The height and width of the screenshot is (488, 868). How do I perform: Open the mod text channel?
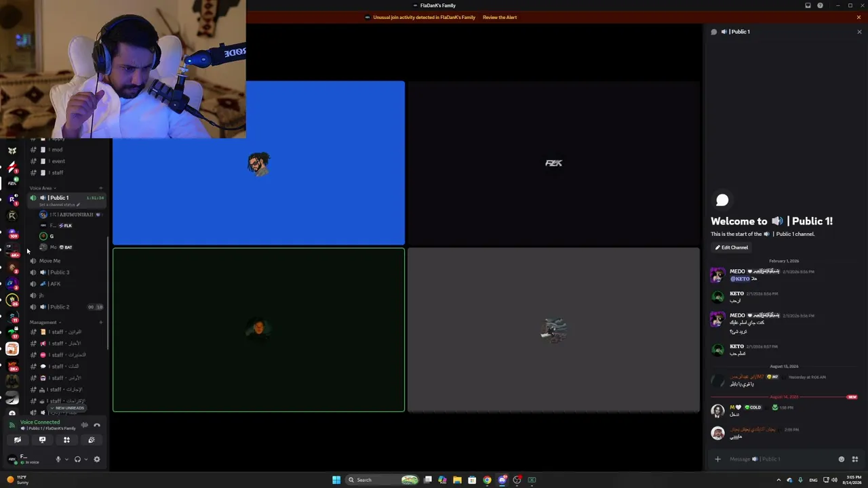pos(66,150)
